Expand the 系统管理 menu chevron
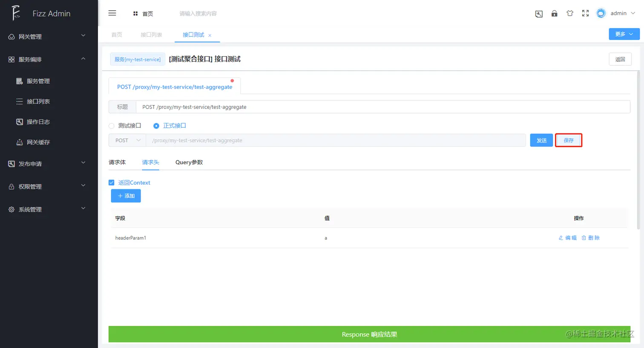Image resolution: width=644 pixels, height=348 pixels. click(x=83, y=208)
